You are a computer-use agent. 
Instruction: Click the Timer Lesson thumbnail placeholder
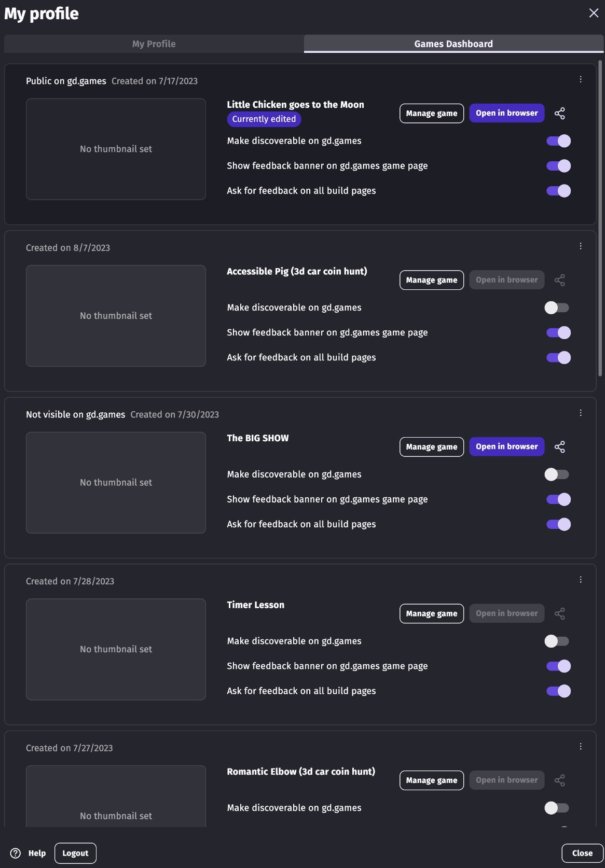point(116,649)
